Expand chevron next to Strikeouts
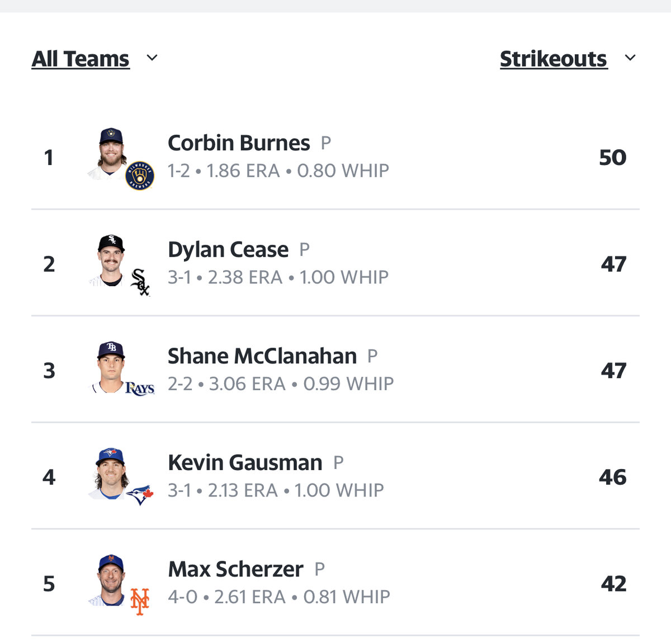This screenshot has height=644, width=671. (x=630, y=58)
